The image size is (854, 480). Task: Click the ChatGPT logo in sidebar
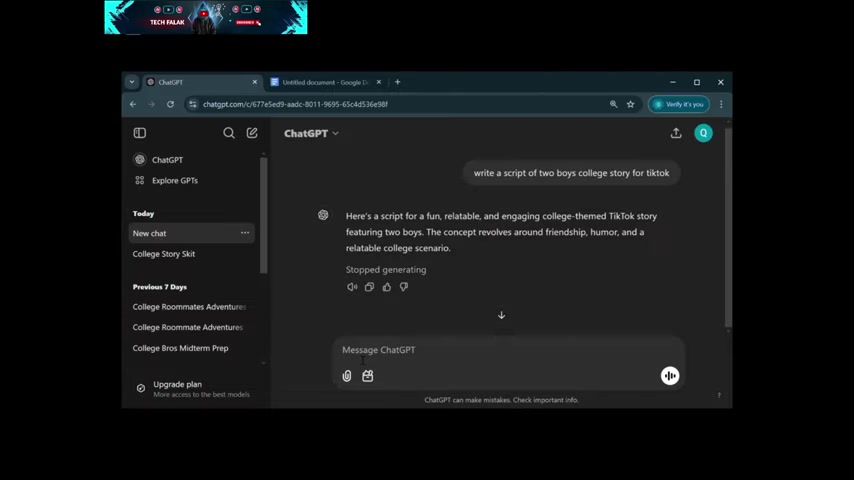[x=140, y=160]
